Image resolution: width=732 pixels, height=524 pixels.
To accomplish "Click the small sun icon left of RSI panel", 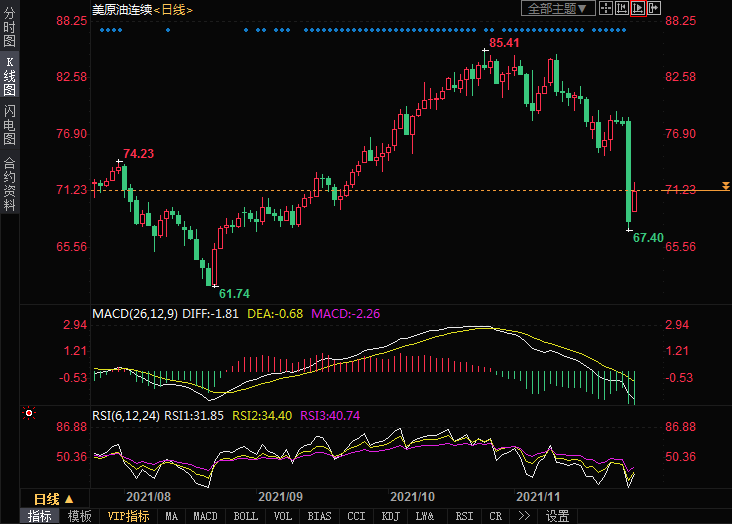I will 29,412.
